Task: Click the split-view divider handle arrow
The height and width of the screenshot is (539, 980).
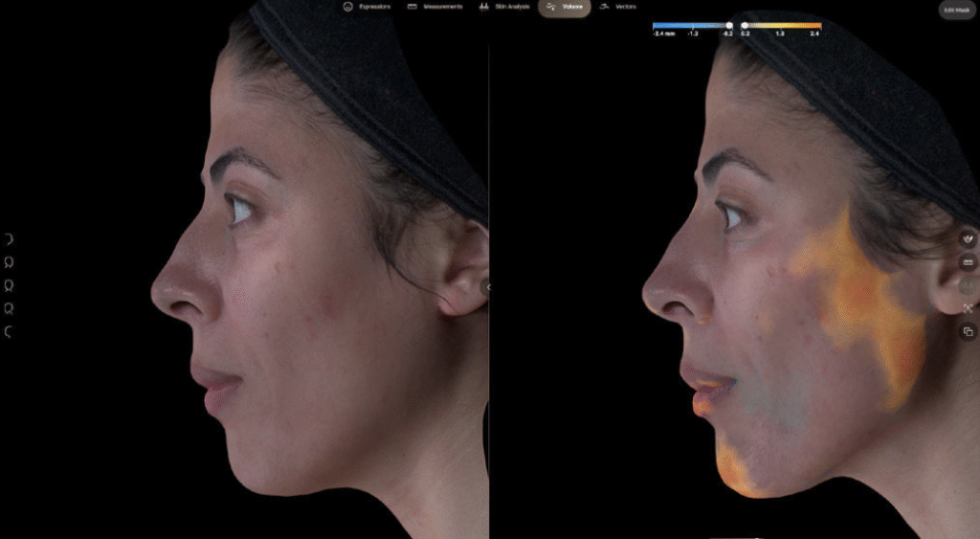Action: tap(488, 287)
